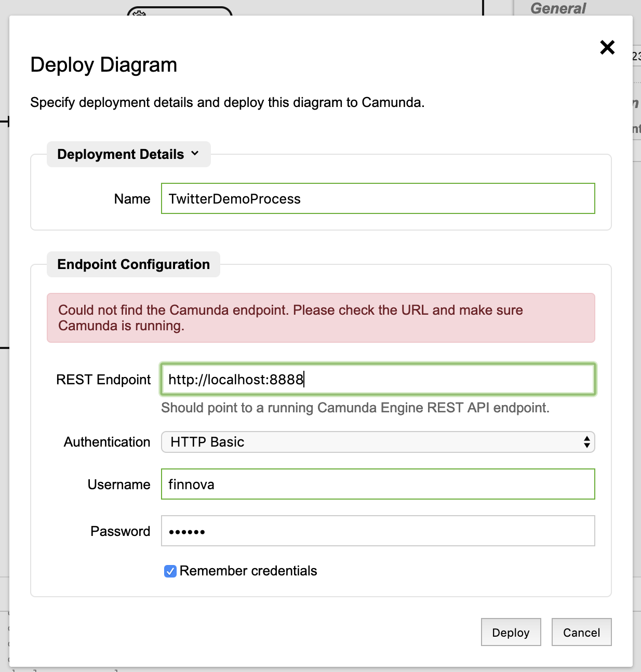Click the REST Endpoint URL field
The height and width of the screenshot is (672, 641).
(x=378, y=379)
